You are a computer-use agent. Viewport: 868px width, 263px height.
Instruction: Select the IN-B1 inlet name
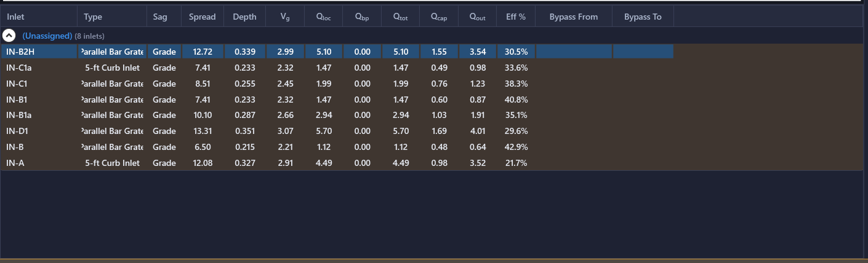pyautogui.click(x=17, y=100)
